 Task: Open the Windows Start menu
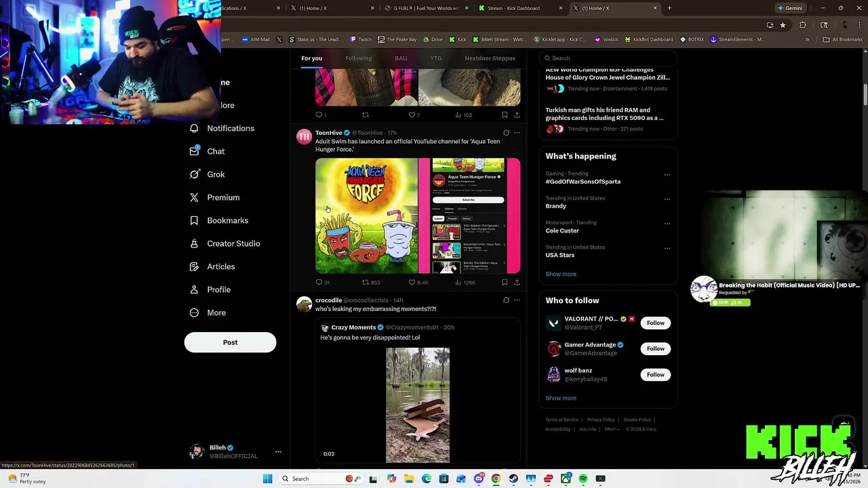(x=268, y=479)
